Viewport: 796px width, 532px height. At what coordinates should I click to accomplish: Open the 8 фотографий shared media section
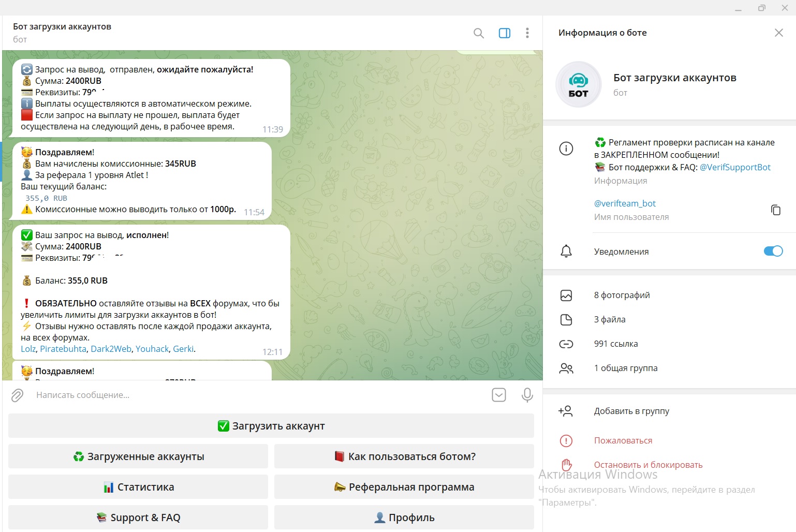pyautogui.click(x=622, y=295)
